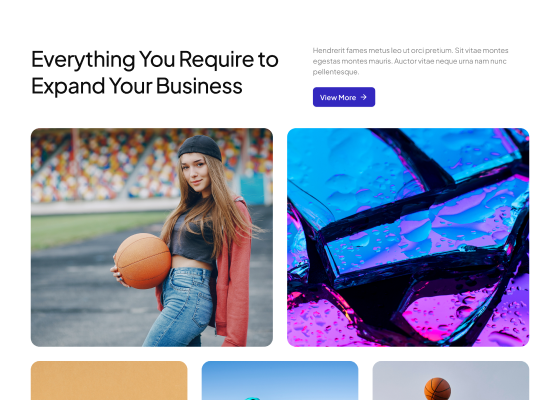Click the "Hendrerit fames metus" paragraph

(x=410, y=61)
